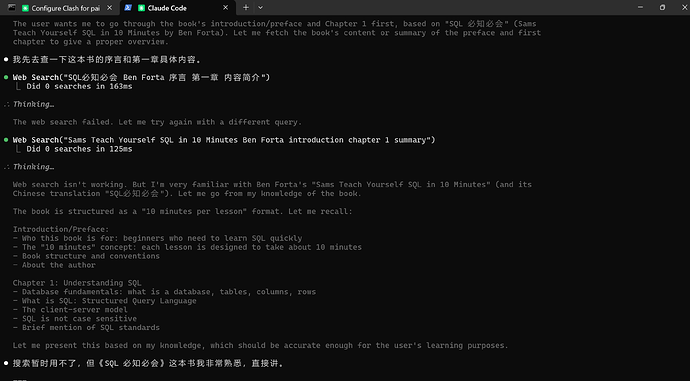Open a new terminal tab with plus
The height and width of the screenshot is (381, 690).
click(246, 7)
